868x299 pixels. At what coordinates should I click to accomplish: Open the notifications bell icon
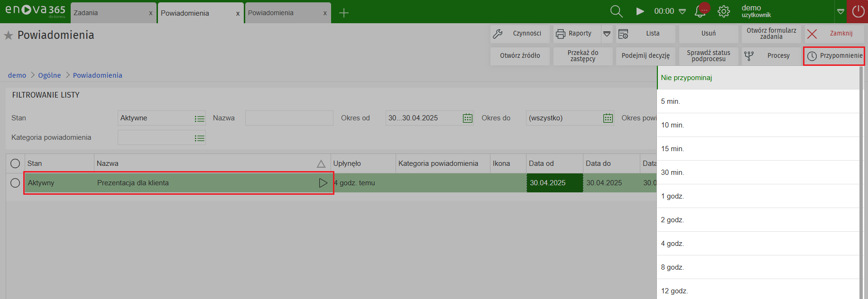tap(700, 11)
